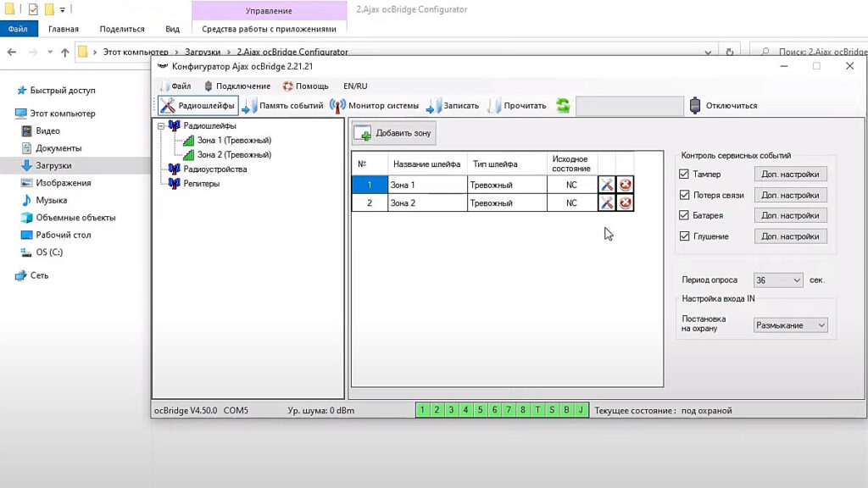Screen dimensions: 868x488
Task: Go up one folder in Explorer
Action: (x=64, y=52)
